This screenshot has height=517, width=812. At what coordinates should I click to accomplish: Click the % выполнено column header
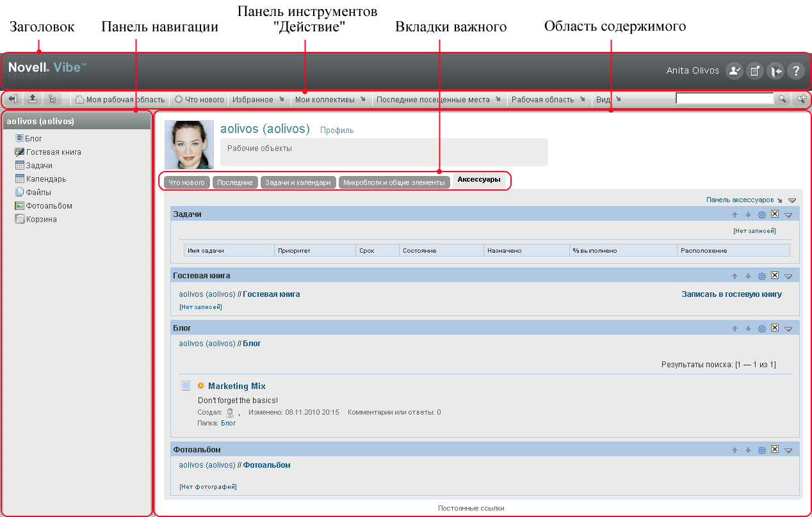tap(623, 251)
